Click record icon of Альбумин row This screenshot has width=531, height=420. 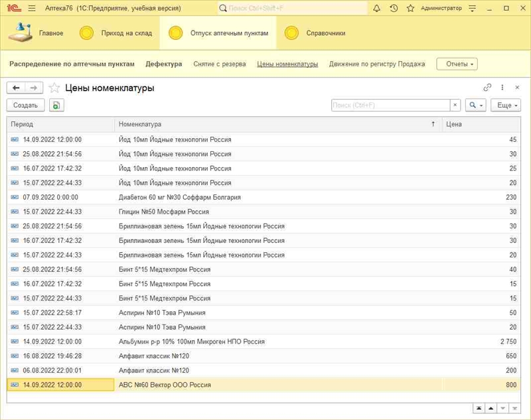click(x=15, y=342)
